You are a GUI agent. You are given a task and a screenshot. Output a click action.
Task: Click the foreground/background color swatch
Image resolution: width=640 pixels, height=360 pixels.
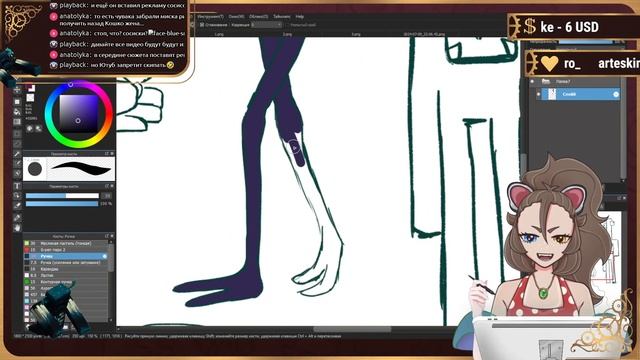tap(31, 88)
